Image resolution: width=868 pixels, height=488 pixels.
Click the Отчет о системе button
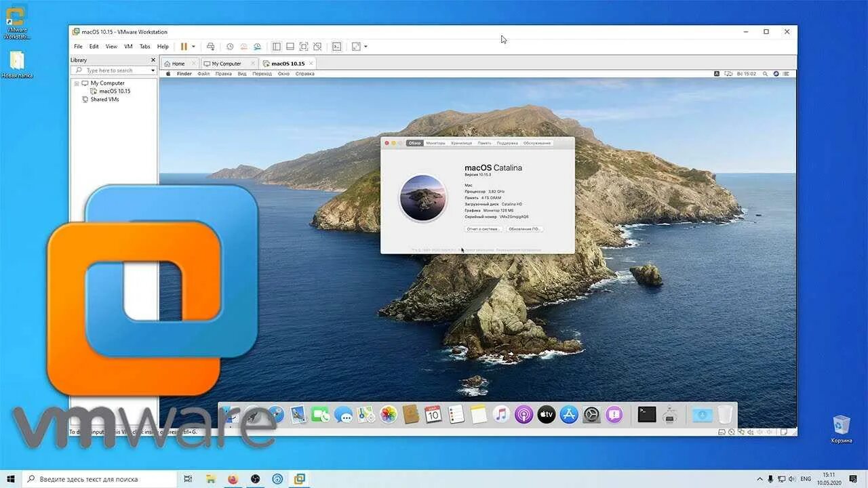tap(484, 229)
